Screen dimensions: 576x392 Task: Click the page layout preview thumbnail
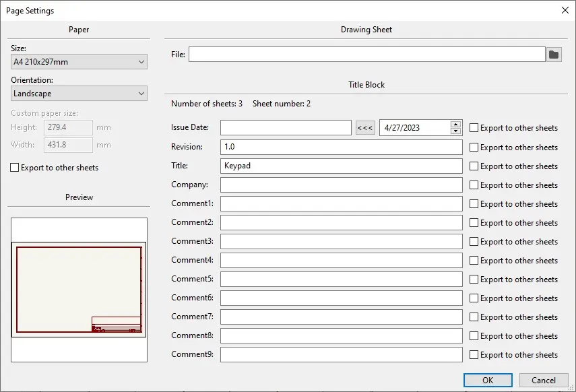79,290
